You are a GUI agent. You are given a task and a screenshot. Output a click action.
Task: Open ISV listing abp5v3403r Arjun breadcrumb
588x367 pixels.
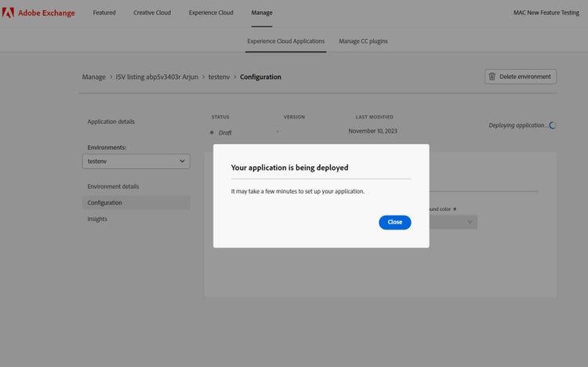tap(157, 77)
